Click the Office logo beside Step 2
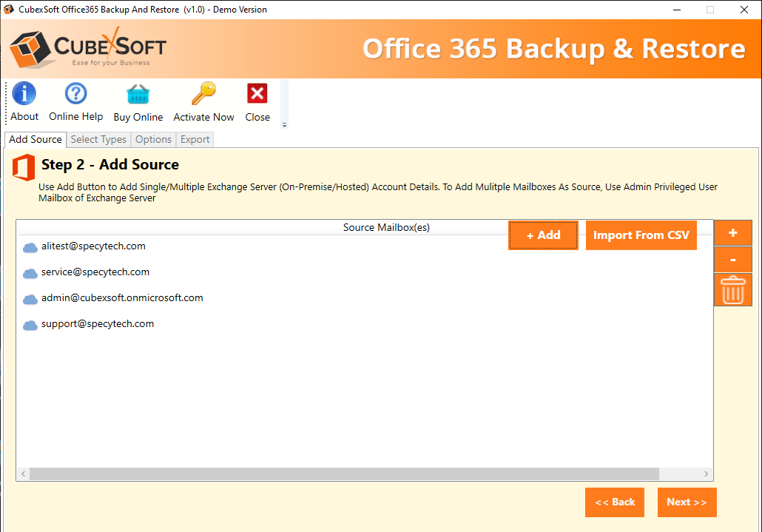 pyautogui.click(x=24, y=167)
